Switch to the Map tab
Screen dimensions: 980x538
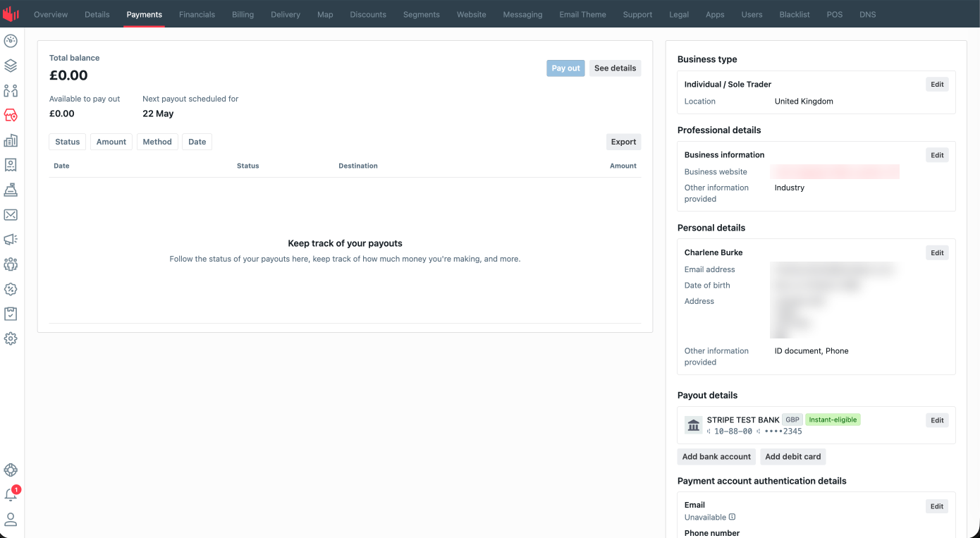click(325, 14)
